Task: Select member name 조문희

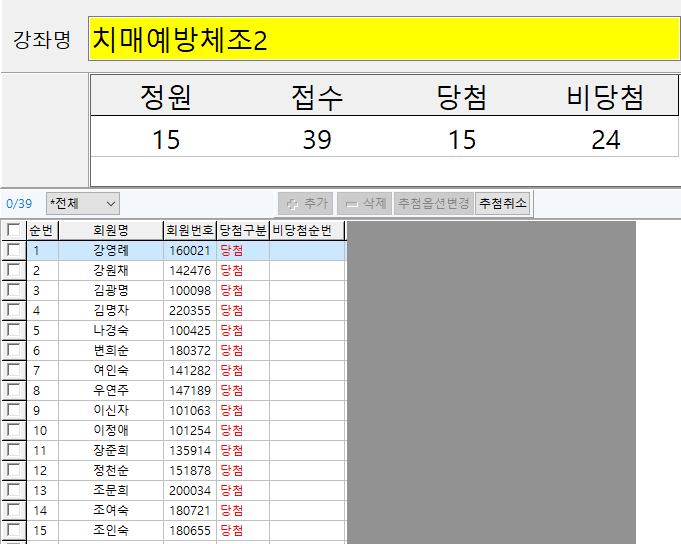Action: click(x=111, y=490)
